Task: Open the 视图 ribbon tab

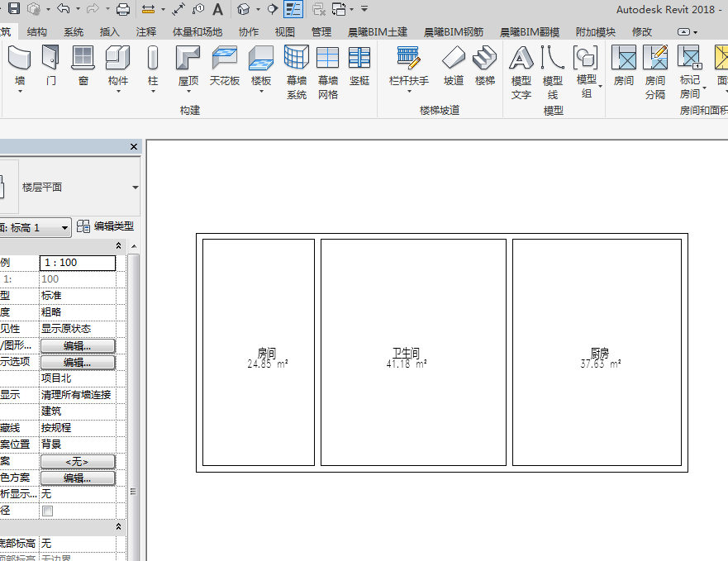Action: click(284, 32)
